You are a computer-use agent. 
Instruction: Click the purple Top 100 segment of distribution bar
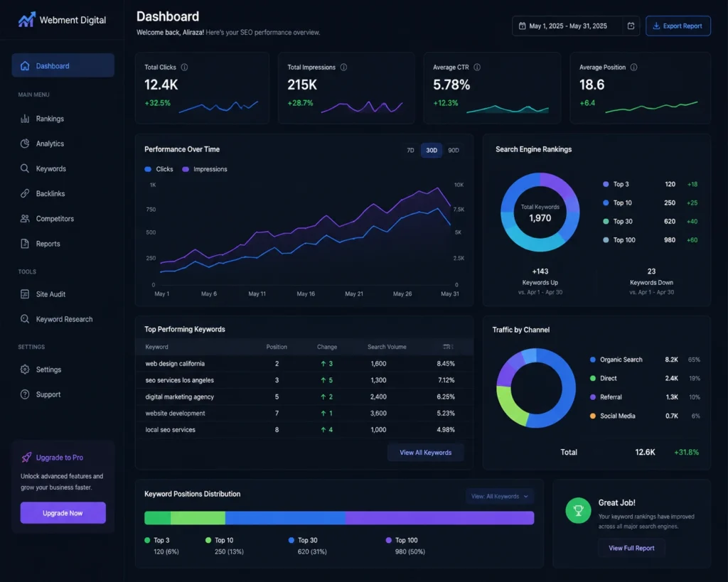pos(439,518)
